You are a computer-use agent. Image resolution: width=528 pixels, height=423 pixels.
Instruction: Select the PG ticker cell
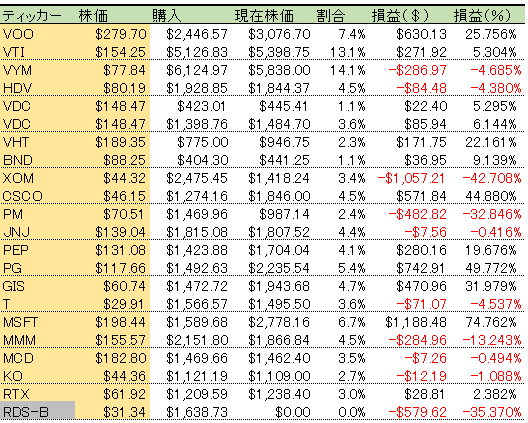(x=12, y=268)
